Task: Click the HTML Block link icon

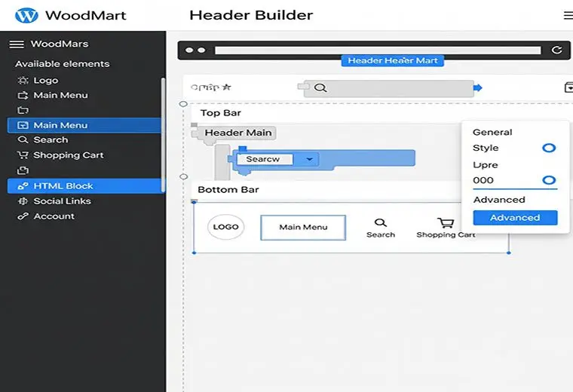Action: (23, 186)
